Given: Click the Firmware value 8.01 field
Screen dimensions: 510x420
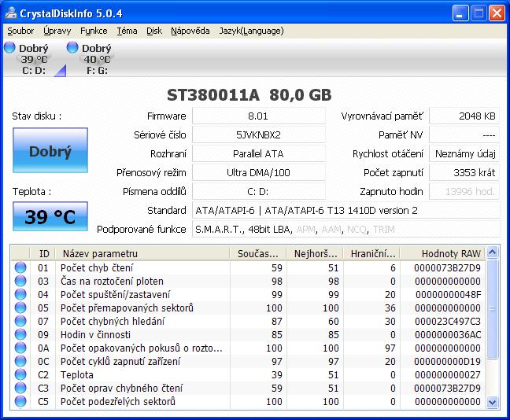Looking at the screenshot, I should pos(259,116).
